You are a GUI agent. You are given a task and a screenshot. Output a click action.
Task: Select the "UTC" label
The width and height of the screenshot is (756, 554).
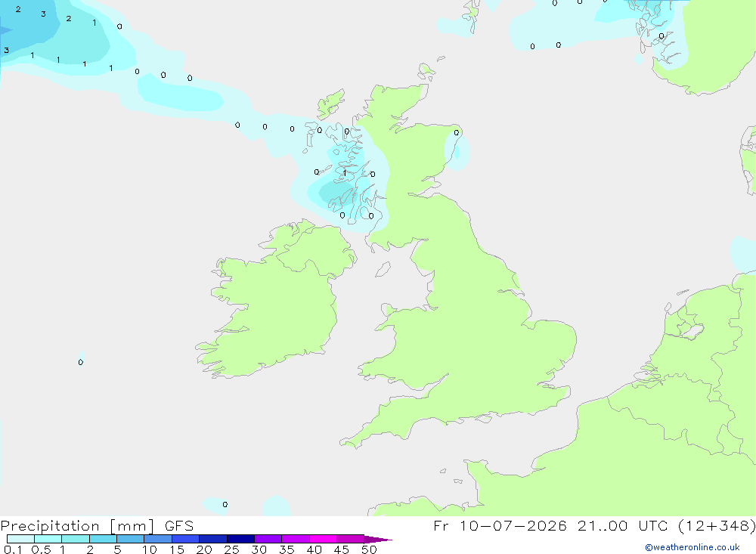[x=654, y=525]
